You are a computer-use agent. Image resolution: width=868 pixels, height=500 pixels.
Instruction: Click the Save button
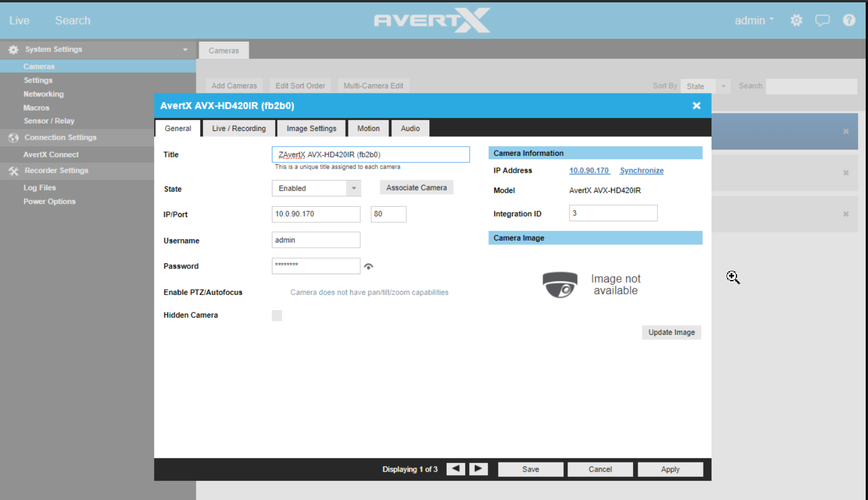tap(531, 469)
